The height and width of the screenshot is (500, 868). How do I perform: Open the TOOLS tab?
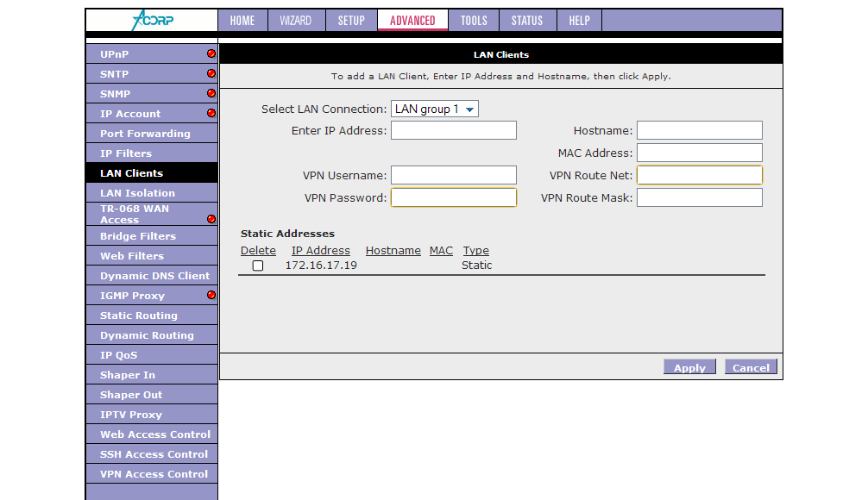[x=474, y=21]
